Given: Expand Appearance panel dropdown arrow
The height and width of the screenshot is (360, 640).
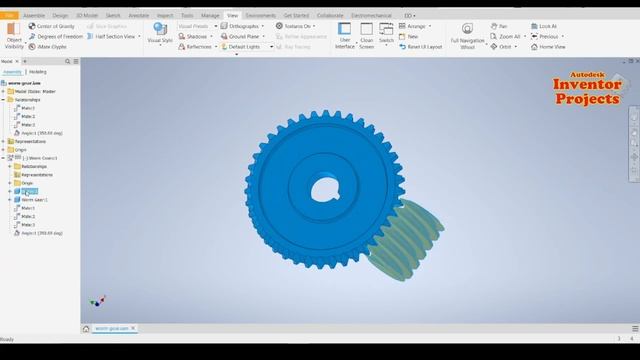Looking at the screenshot, I should pos(236,54).
